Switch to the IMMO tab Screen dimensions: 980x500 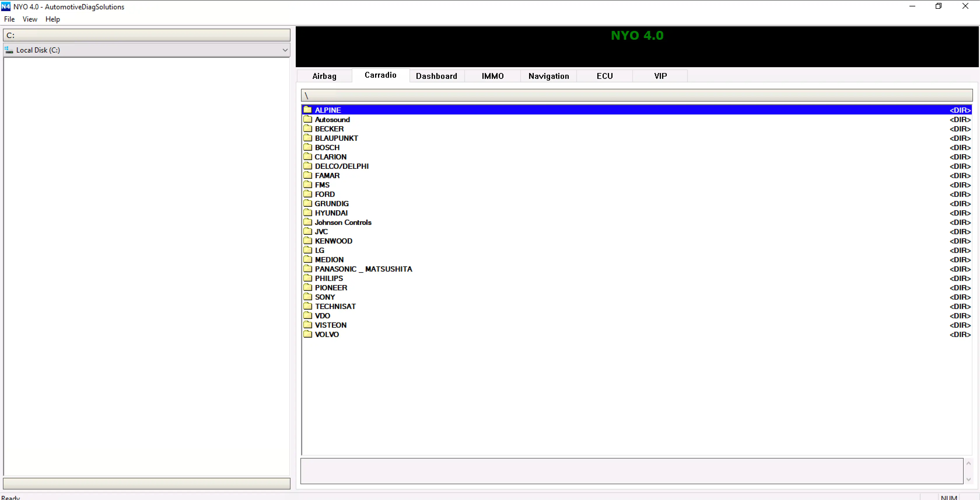492,76
